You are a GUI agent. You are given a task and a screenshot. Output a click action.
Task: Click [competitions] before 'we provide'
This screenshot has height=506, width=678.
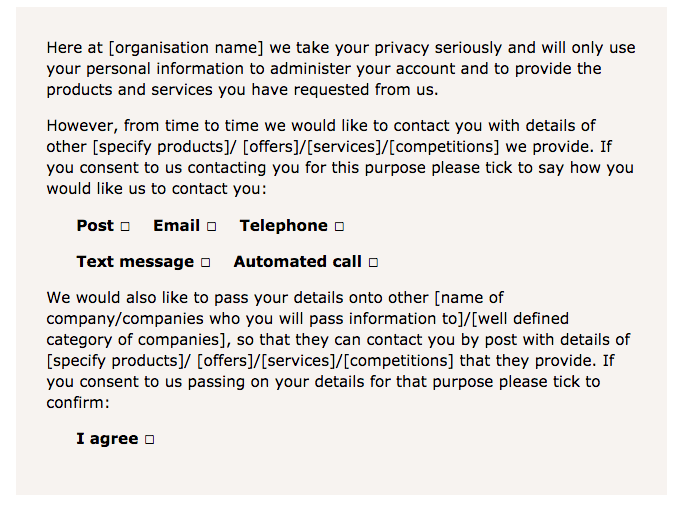[444, 147]
